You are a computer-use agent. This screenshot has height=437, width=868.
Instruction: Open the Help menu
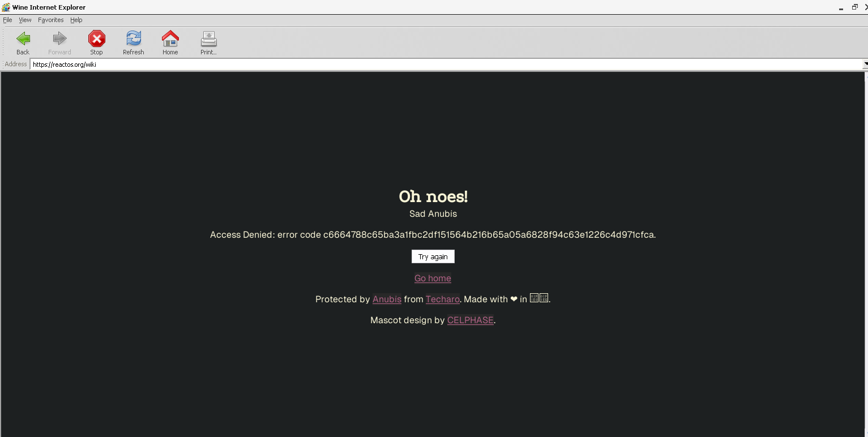(x=76, y=20)
